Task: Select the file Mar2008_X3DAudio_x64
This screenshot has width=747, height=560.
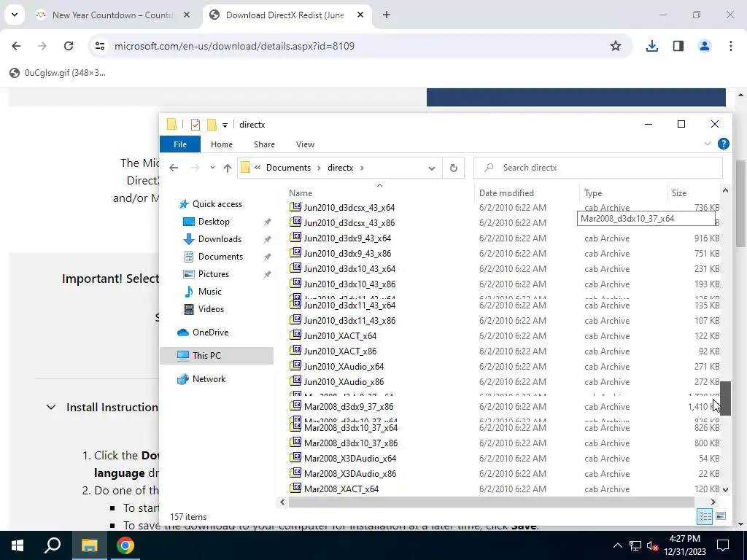Action: (350, 458)
